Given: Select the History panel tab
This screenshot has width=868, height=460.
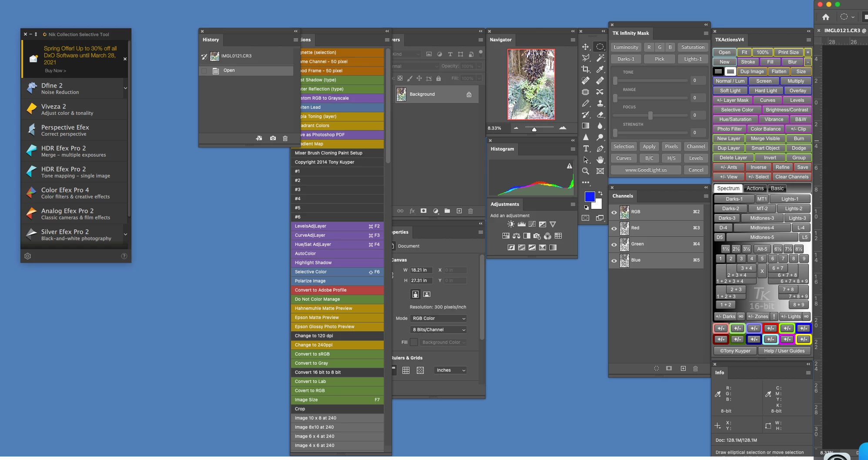Looking at the screenshot, I should (211, 40).
